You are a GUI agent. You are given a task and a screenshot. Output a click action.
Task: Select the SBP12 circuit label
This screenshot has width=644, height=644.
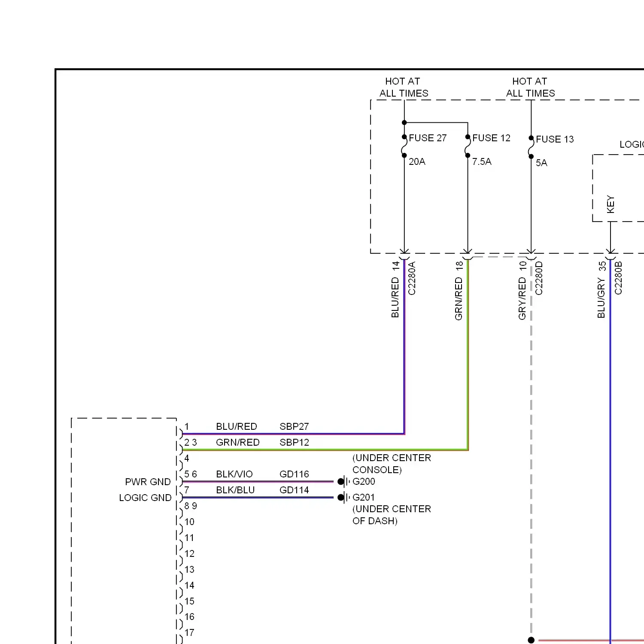coord(294,442)
